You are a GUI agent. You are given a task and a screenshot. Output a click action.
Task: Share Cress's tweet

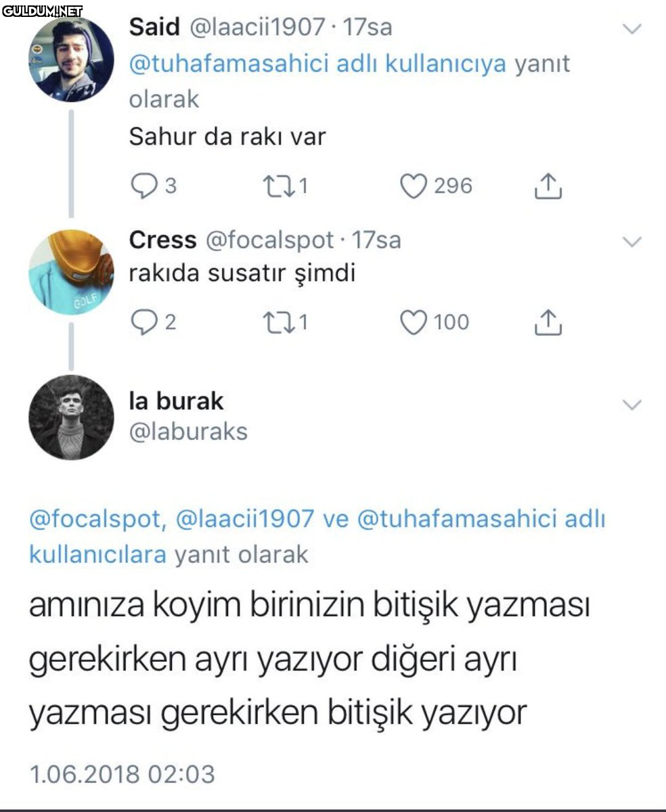point(549,323)
